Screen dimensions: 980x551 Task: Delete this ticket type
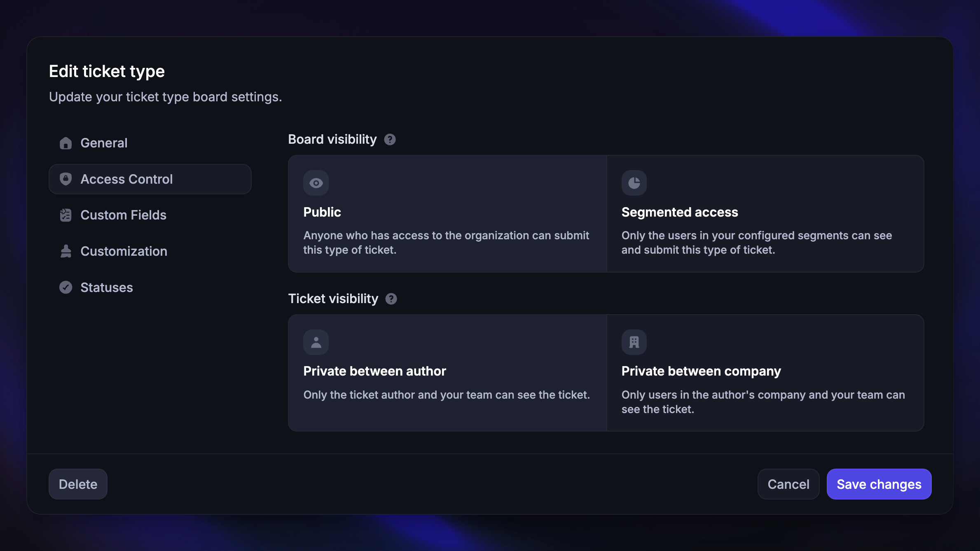[78, 484]
